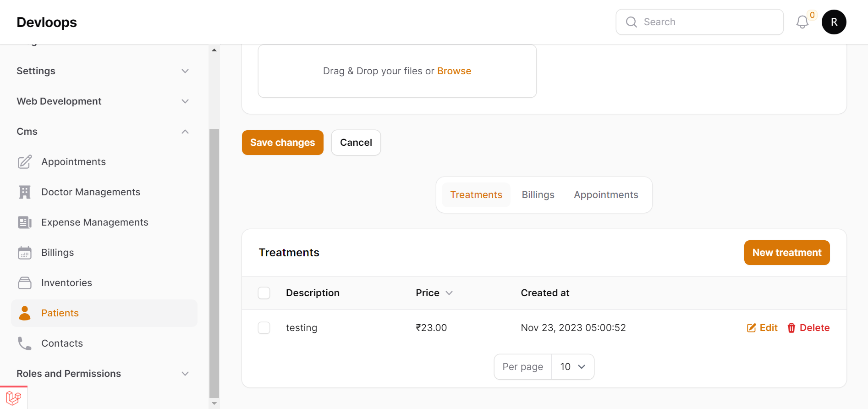The width and height of the screenshot is (868, 409).
Task: Click the Billings calendar icon
Action: [25, 253]
